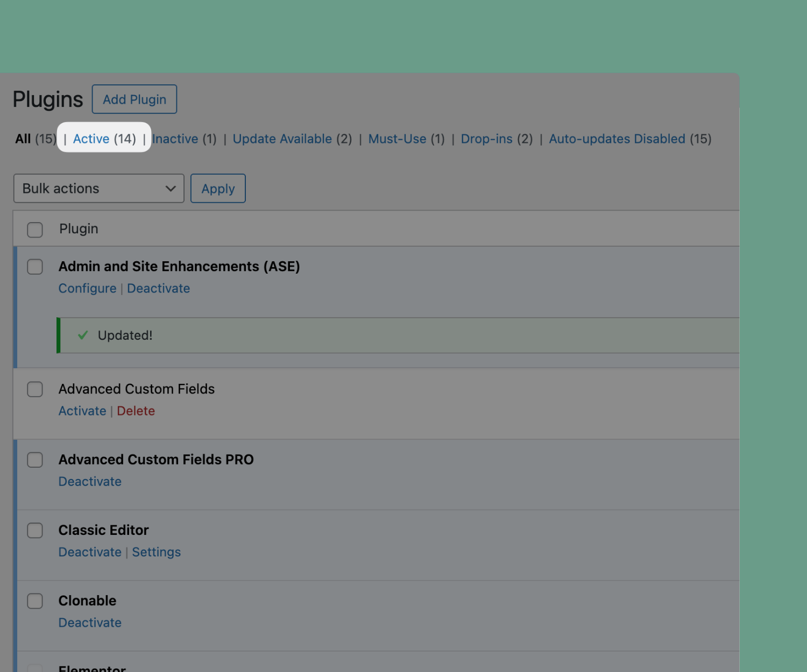Open Settings for Classic Editor

[156, 552]
